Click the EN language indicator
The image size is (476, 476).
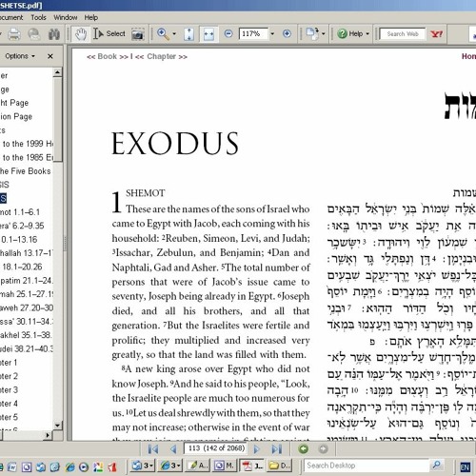(466, 466)
